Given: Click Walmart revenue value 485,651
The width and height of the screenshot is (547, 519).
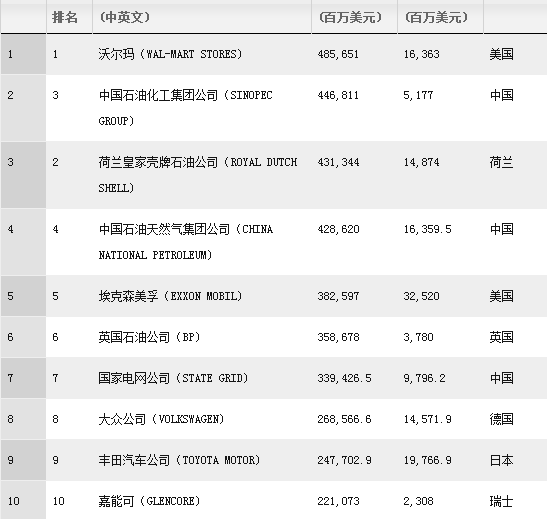Looking at the screenshot, I should pos(338,54).
